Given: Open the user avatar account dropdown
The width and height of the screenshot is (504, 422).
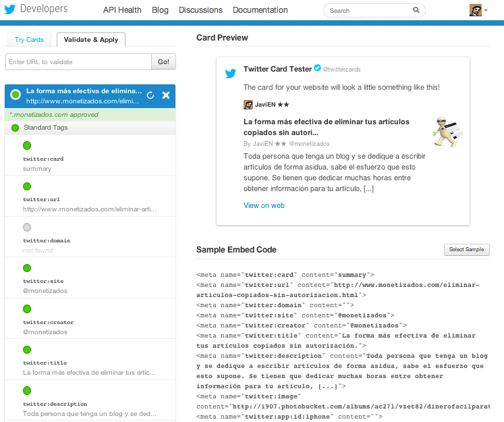Looking at the screenshot, I should pos(478,10).
